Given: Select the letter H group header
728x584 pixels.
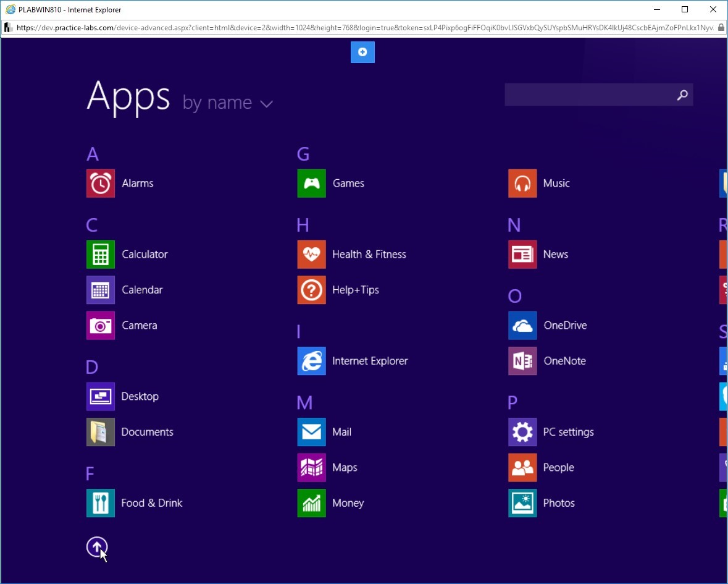Looking at the screenshot, I should tap(303, 226).
